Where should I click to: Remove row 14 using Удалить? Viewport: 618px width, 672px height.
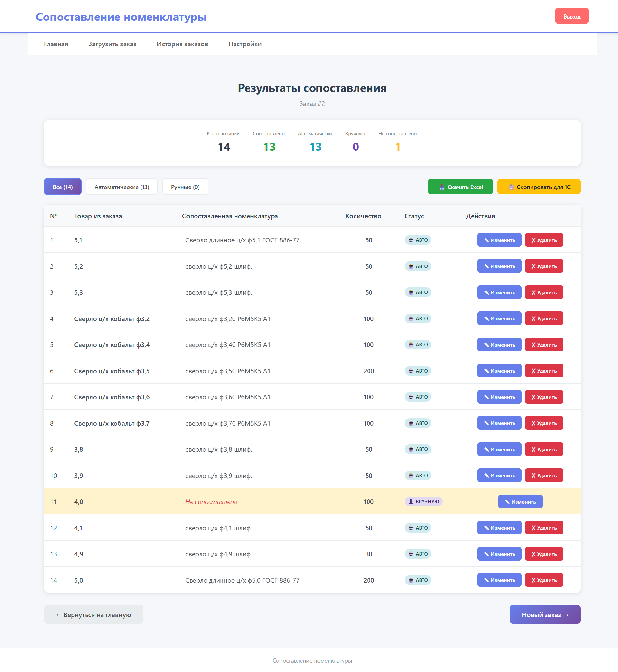point(544,580)
